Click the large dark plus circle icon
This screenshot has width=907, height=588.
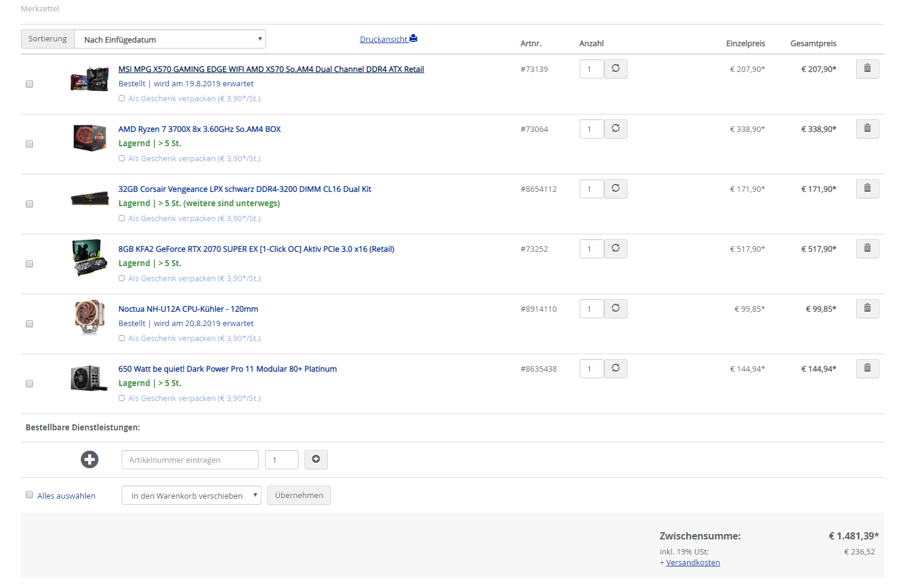pos(90,460)
